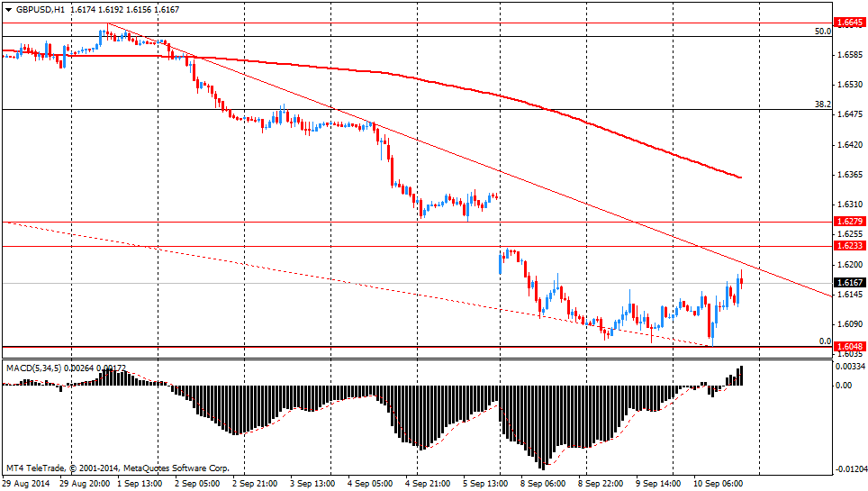
Task: Select the red 1.6645 price level label
Action: tap(849, 23)
